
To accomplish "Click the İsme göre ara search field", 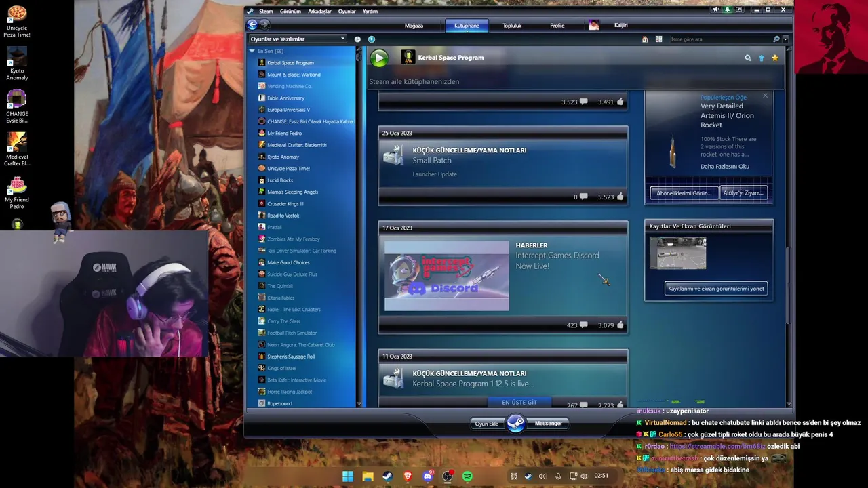I will pos(720,39).
